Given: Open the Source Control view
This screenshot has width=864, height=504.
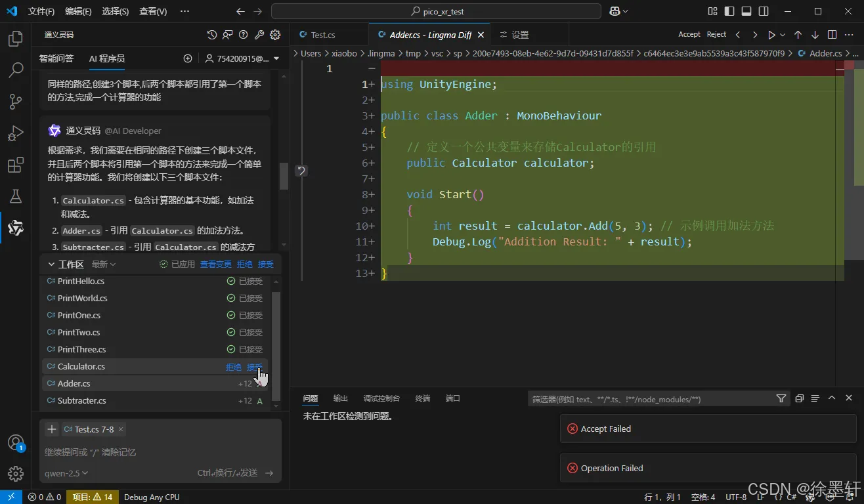Looking at the screenshot, I should pos(15,102).
